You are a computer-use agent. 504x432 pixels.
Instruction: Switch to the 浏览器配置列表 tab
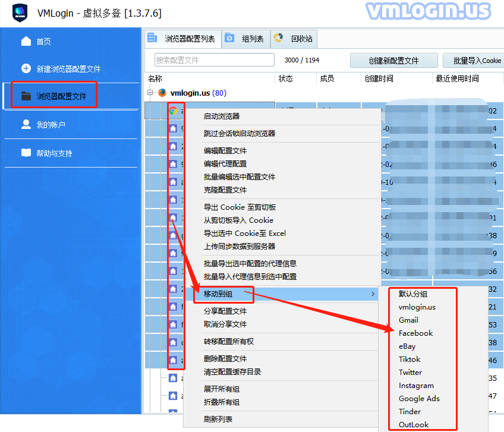point(183,39)
